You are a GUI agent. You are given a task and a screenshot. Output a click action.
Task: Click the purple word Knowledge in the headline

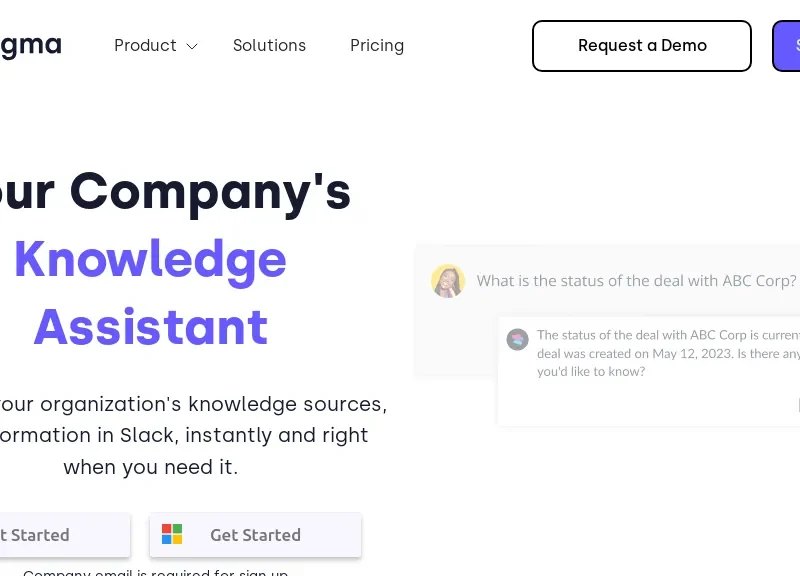150,259
